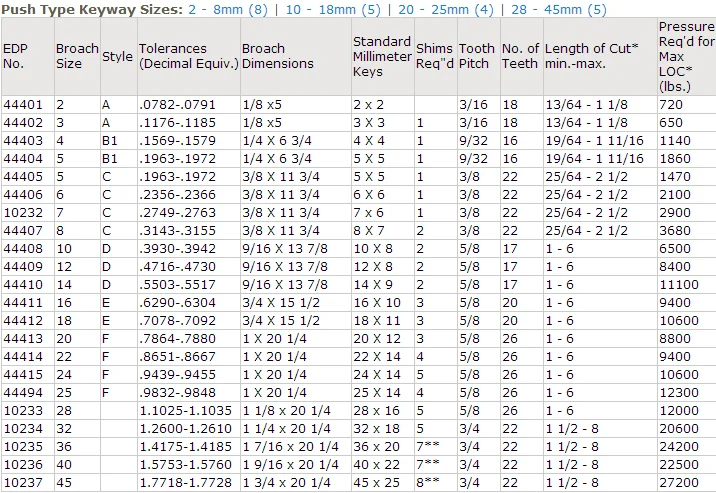Image resolution: width=716 pixels, height=493 pixels.
Task: Select broach dimension 1 9/16 x 20 1/4
Action: click(x=293, y=464)
